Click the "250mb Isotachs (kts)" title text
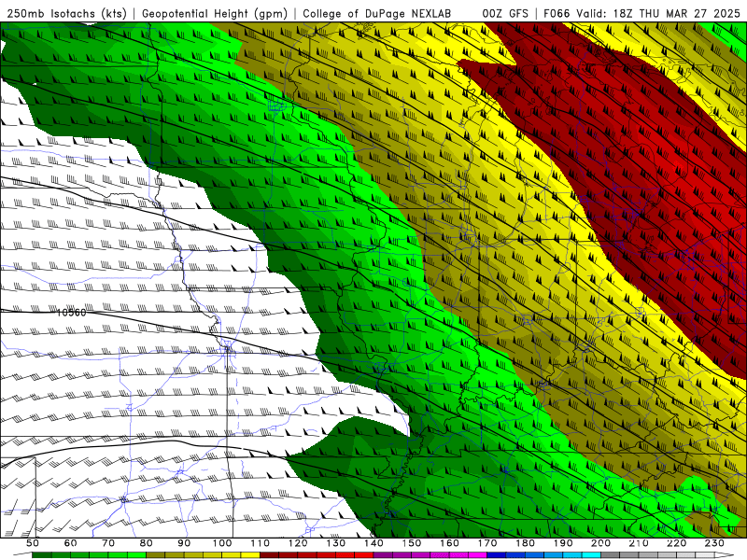Image resolution: width=747 pixels, height=560 pixels. point(66,13)
